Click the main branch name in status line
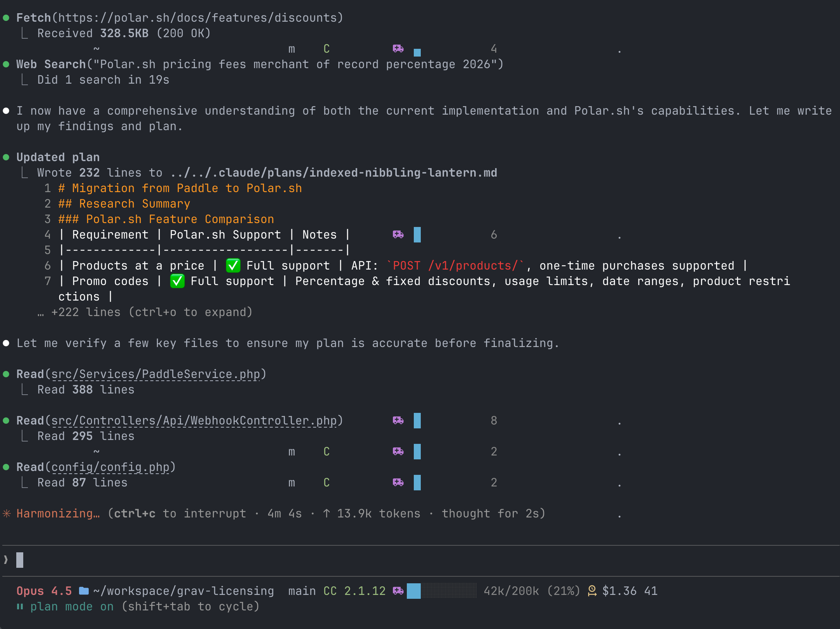The image size is (840, 629). 302,591
